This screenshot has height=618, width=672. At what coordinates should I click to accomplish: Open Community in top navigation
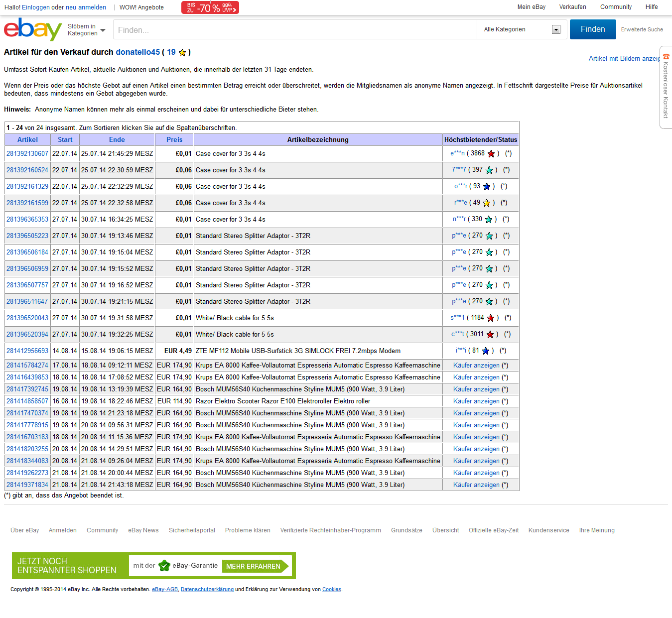pyautogui.click(x=616, y=7)
